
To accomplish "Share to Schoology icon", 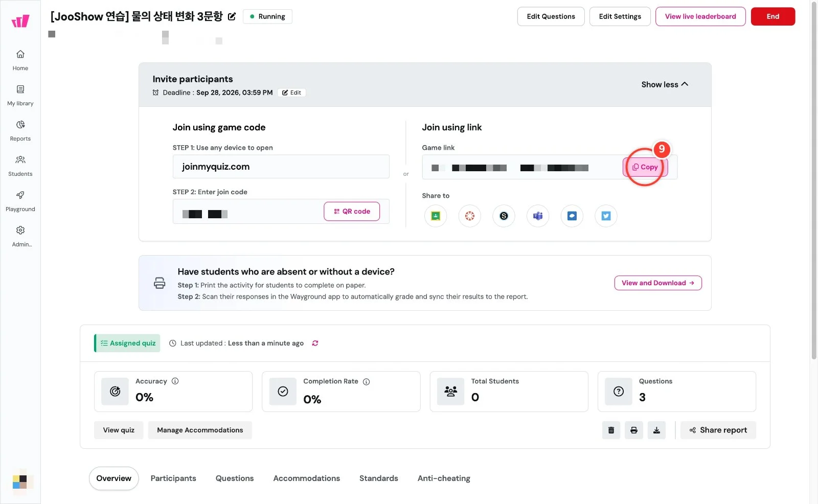I will tap(504, 216).
